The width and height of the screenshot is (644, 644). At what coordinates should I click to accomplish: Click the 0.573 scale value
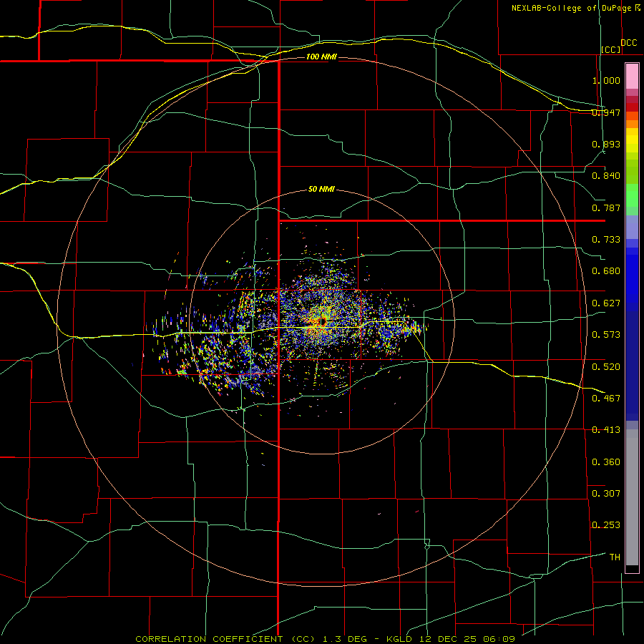tap(606, 335)
